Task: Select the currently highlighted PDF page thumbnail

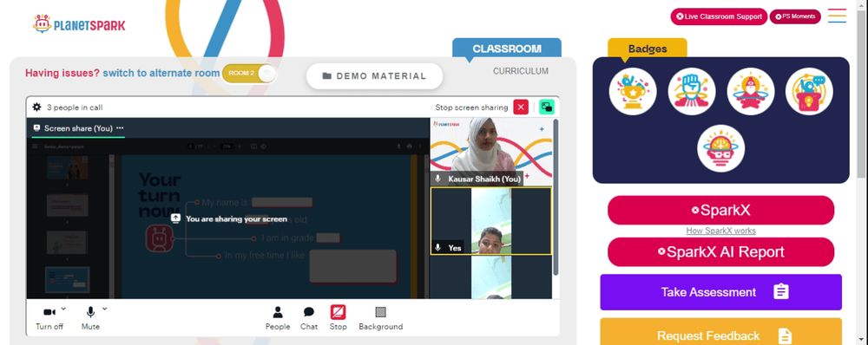Action: (67, 280)
